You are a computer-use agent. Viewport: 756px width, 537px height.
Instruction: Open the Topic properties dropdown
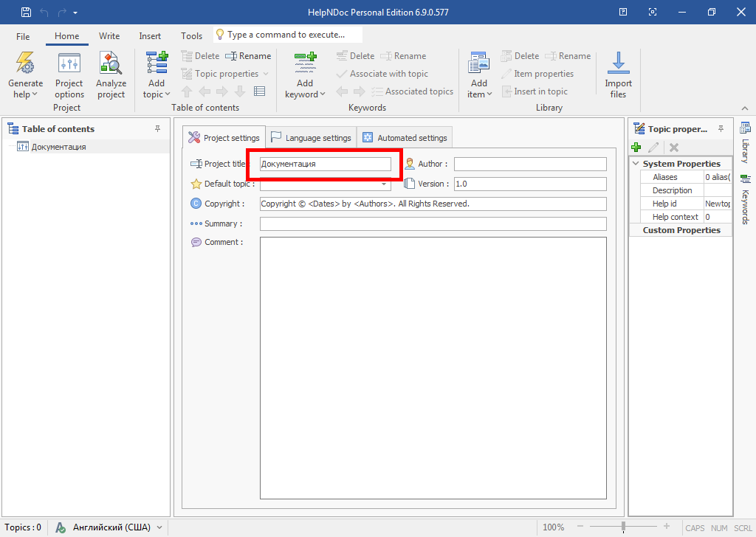[x=224, y=74]
